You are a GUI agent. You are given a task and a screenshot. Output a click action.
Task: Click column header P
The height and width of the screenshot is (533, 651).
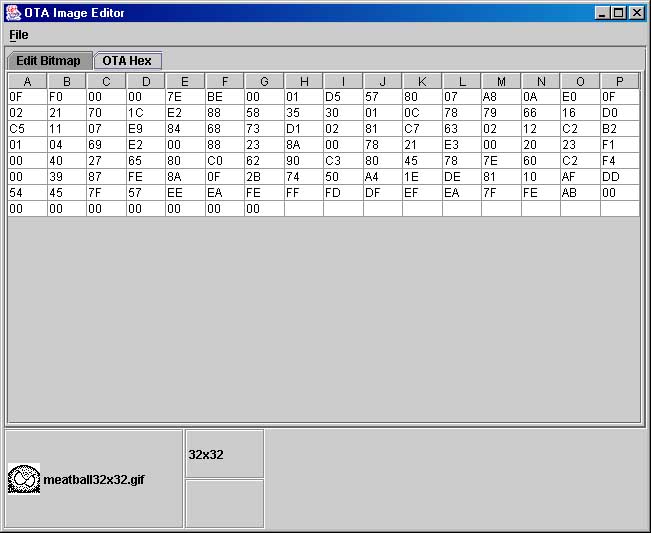(620, 81)
